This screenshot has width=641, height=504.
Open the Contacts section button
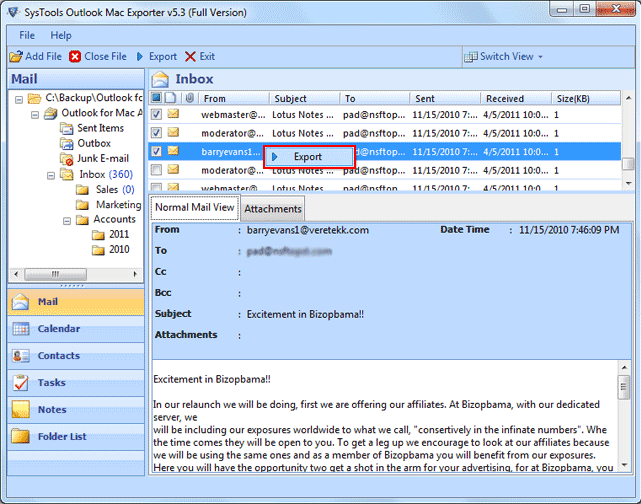(x=76, y=356)
